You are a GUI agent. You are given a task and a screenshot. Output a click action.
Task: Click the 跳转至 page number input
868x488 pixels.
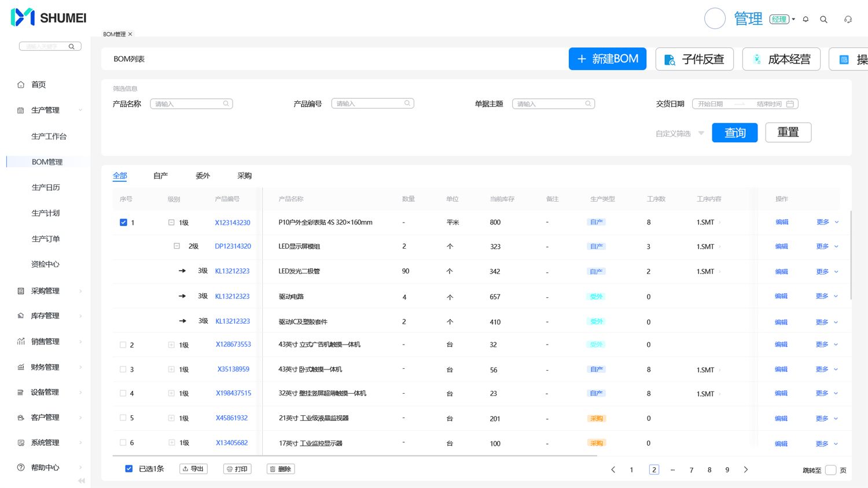831,470
